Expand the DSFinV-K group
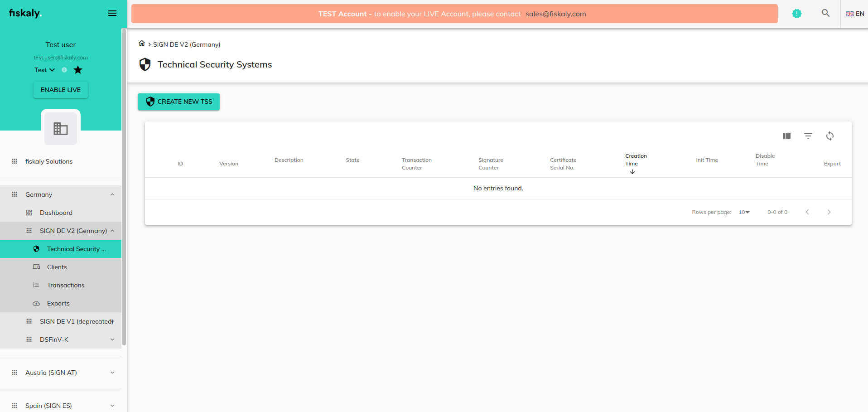Image resolution: width=868 pixels, height=412 pixels. (x=61, y=339)
